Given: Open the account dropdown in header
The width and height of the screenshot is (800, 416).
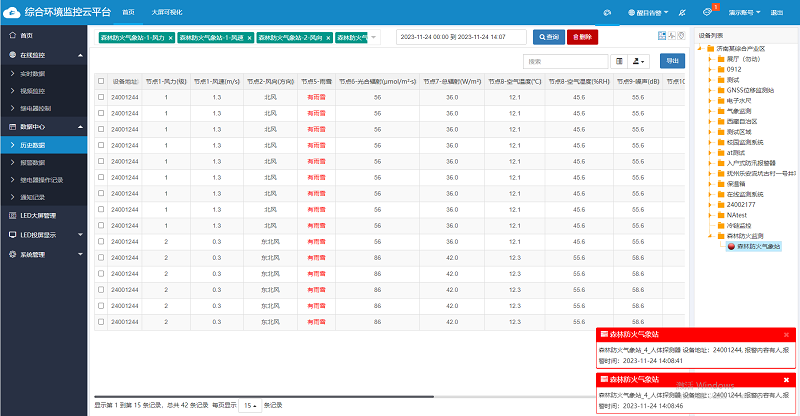Looking at the screenshot, I should tap(744, 12).
